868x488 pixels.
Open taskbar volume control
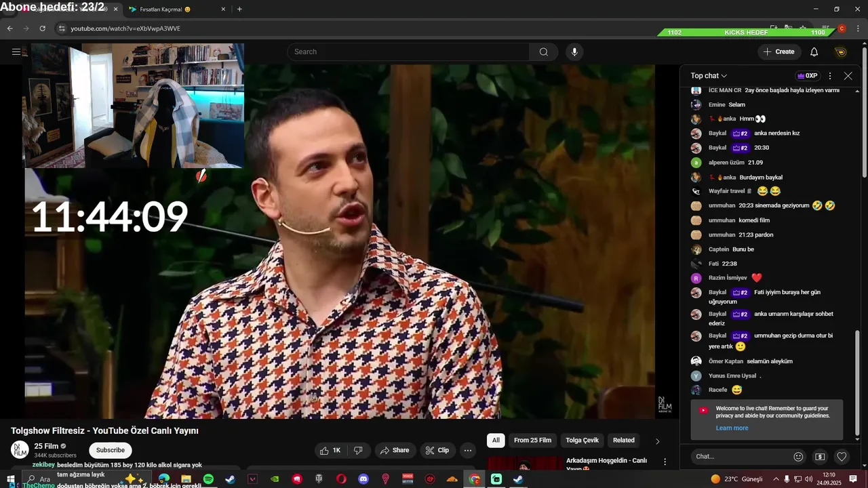(808, 479)
